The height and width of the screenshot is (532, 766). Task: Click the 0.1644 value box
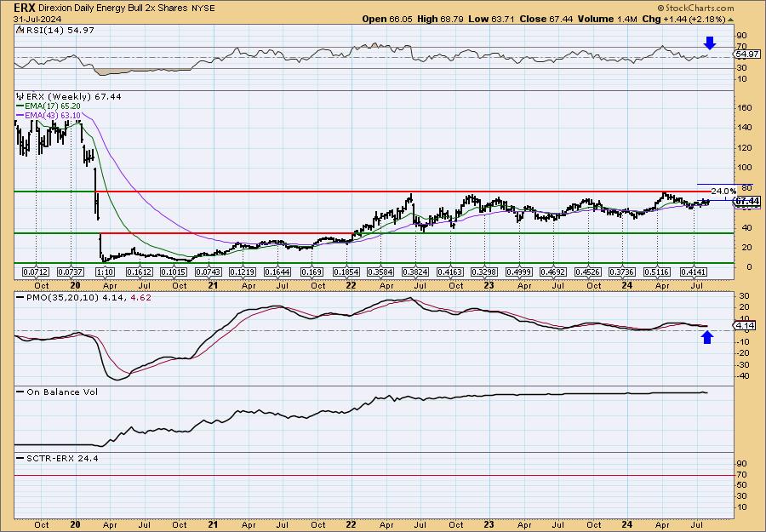[277, 272]
